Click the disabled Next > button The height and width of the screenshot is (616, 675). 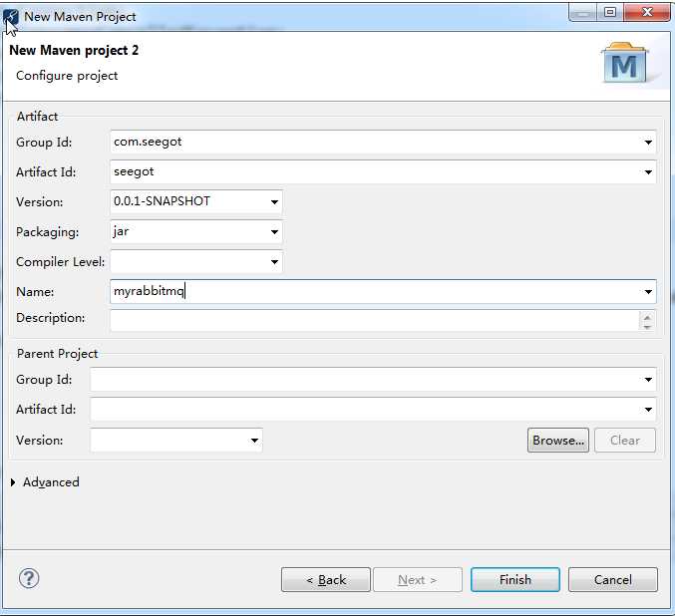coord(418,580)
